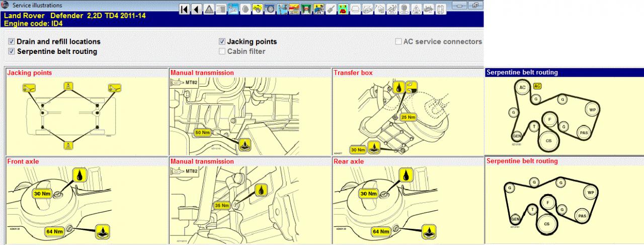Click the yellow hands toolbar icon
The width and height of the screenshot is (644, 245).
click(x=257, y=9)
